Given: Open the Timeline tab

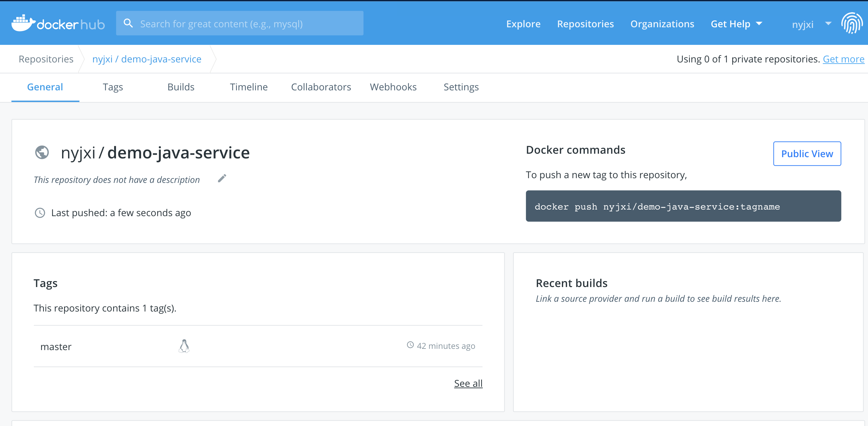Looking at the screenshot, I should (249, 87).
